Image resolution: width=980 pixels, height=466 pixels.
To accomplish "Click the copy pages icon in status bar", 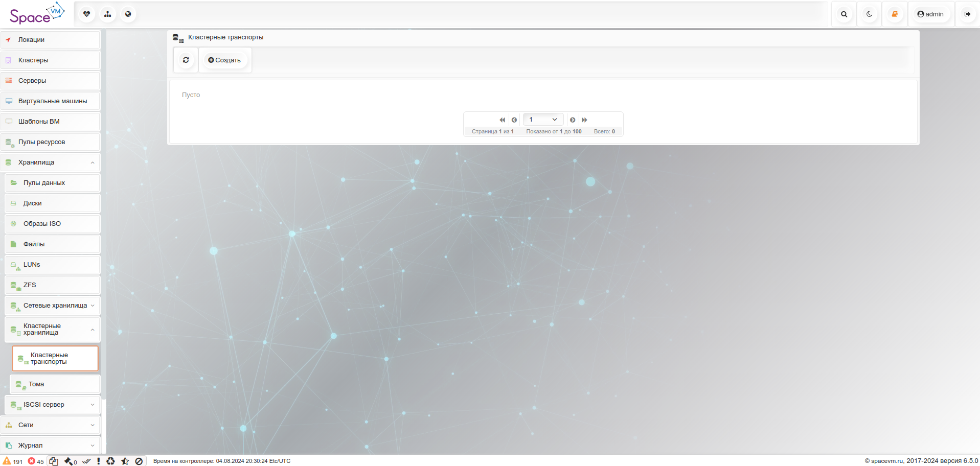I will tap(54, 461).
